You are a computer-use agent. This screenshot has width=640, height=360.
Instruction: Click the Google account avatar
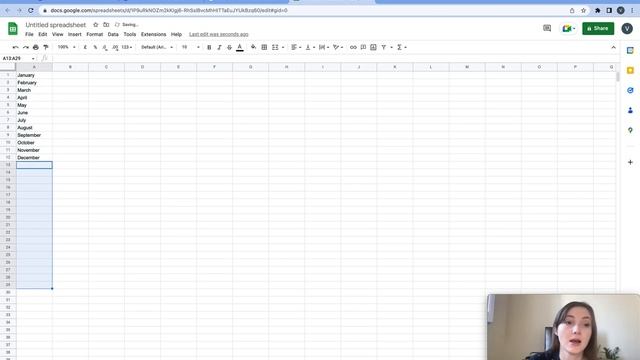pyautogui.click(x=627, y=29)
